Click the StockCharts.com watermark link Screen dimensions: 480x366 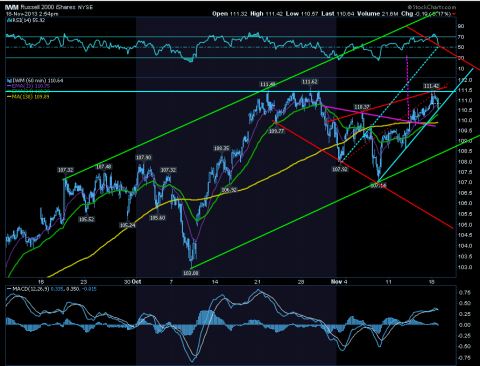coord(431,7)
